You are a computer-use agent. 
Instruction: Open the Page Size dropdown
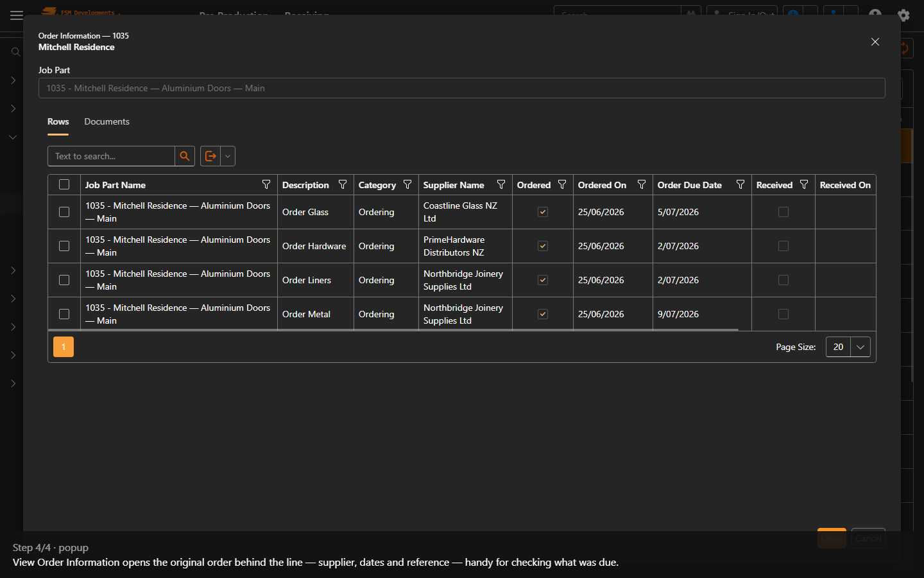pyautogui.click(x=860, y=347)
